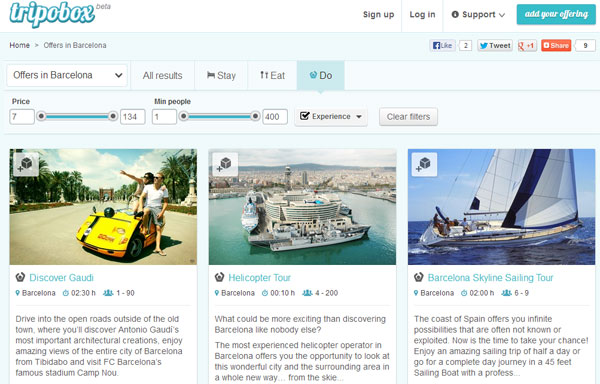600x384 pixels.
Task: Click the Tweet share button
Action: pos(495,46)
